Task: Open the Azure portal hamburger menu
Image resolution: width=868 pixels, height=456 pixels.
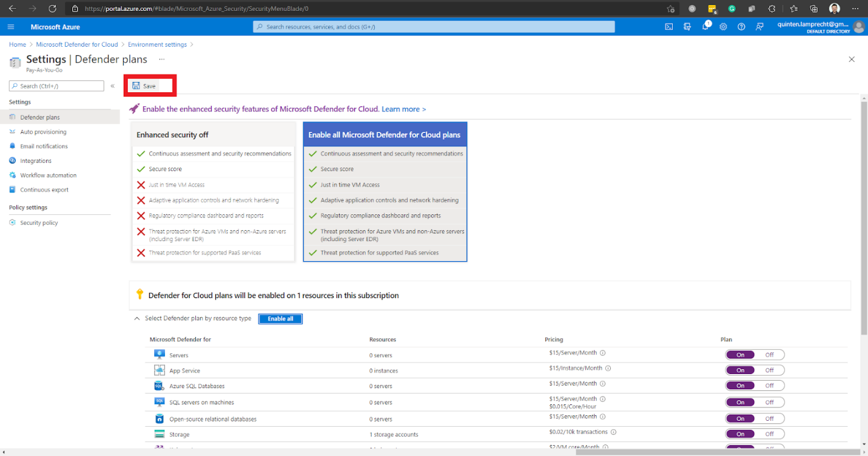Action: click(10, 27)
